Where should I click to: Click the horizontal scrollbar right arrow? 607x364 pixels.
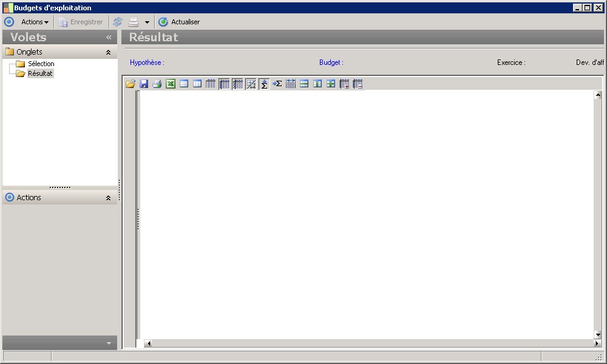[597, 343]
